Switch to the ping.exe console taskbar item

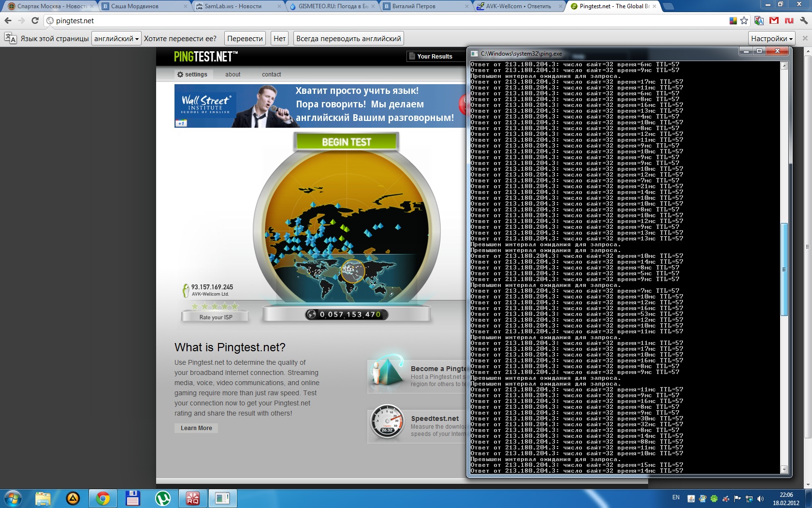(222, 498)
